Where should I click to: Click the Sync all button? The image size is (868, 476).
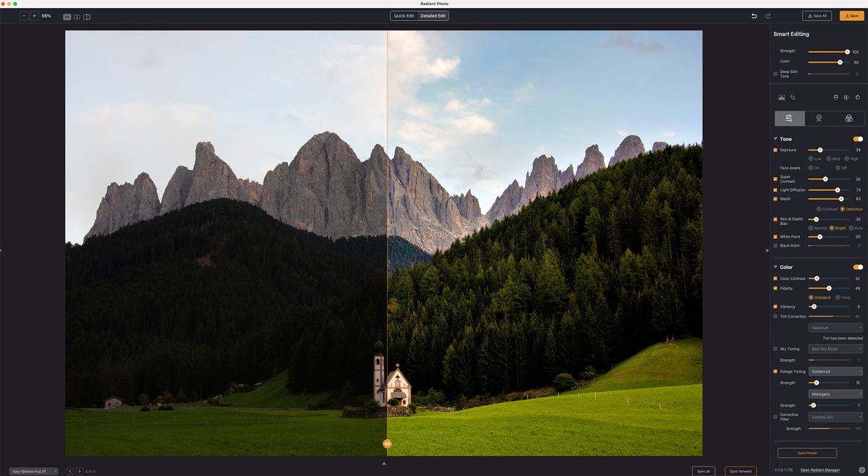[703, 471]
